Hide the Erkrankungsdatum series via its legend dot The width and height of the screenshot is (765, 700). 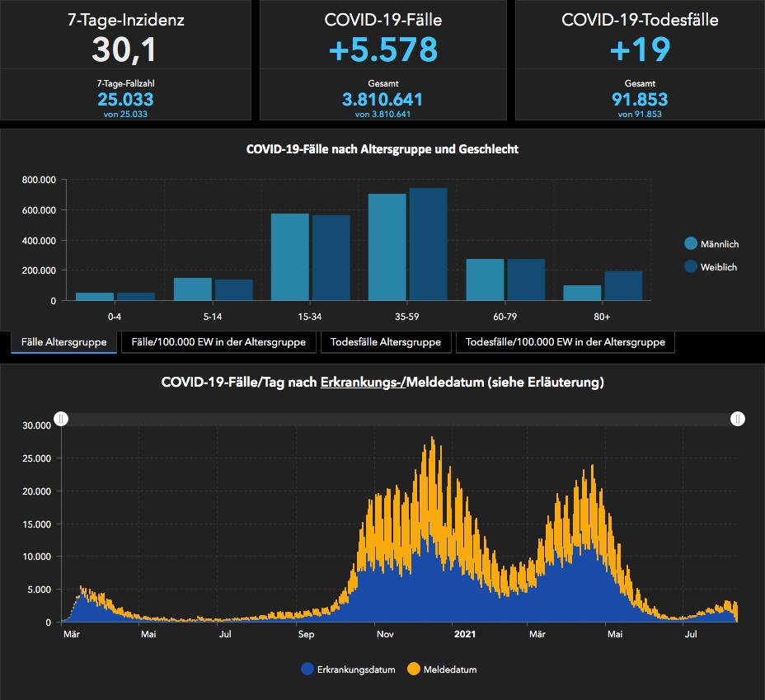307,669
